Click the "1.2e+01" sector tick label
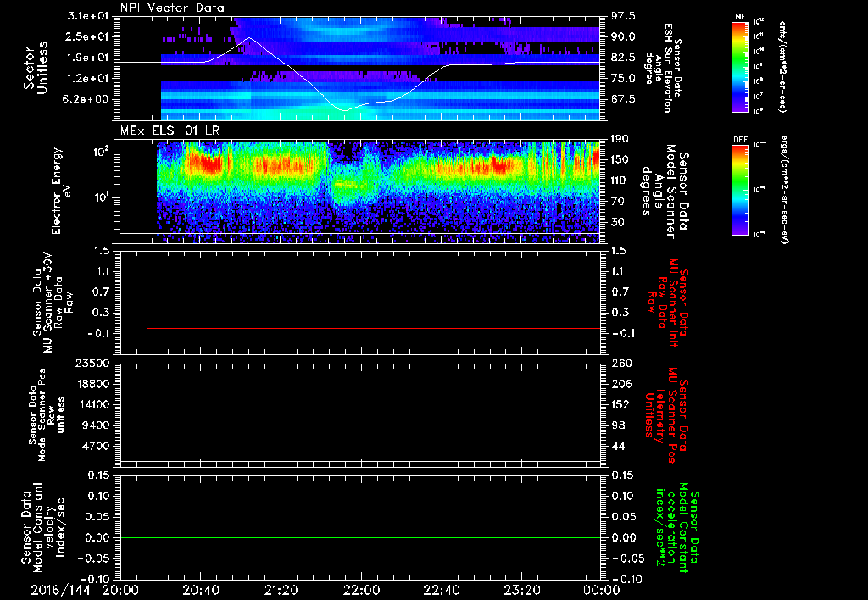This screenshot has width=868, height=600. (88, 79)
